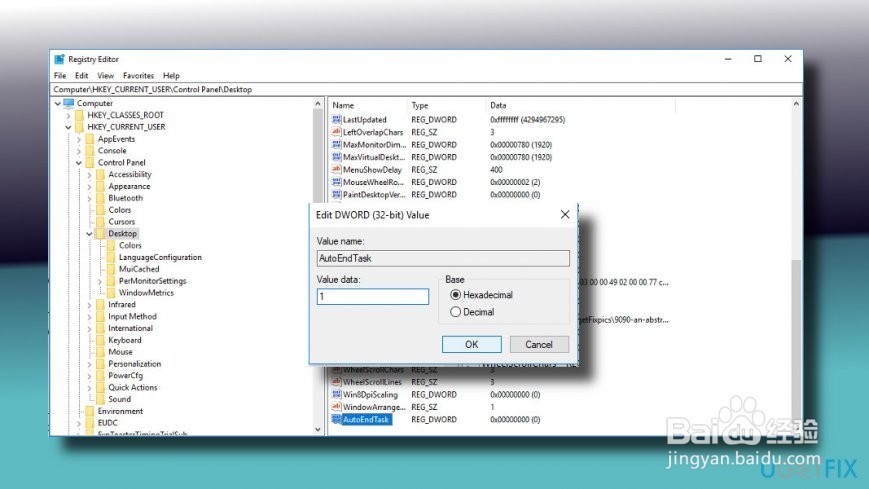The image size is (869, 489).
Task: Click the Value name field
Action: point(443,258)
